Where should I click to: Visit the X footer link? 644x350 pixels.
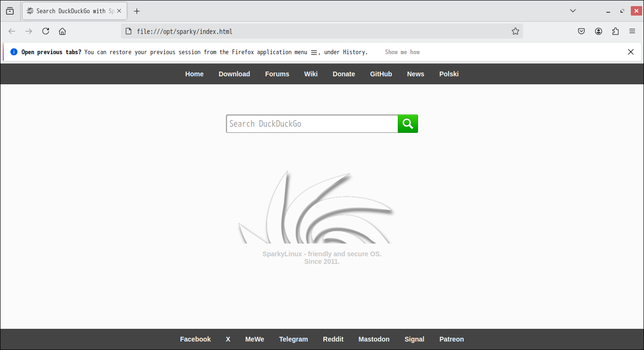228,339
